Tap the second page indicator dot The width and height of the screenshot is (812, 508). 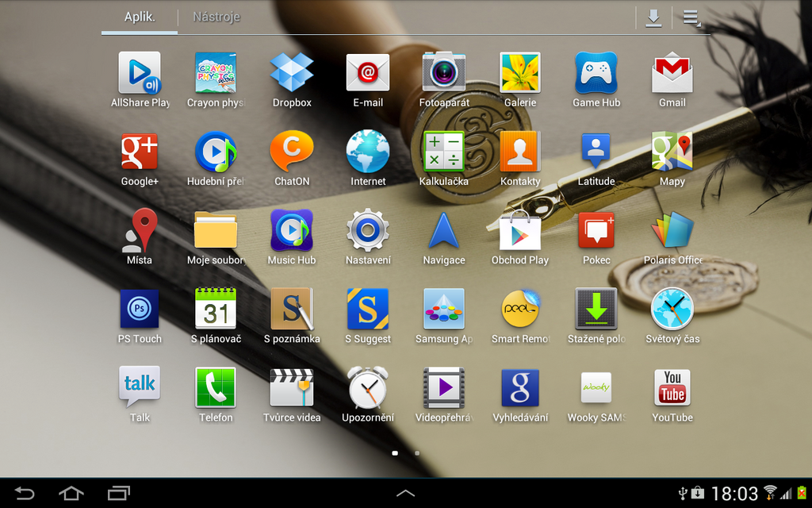point(417,453)
